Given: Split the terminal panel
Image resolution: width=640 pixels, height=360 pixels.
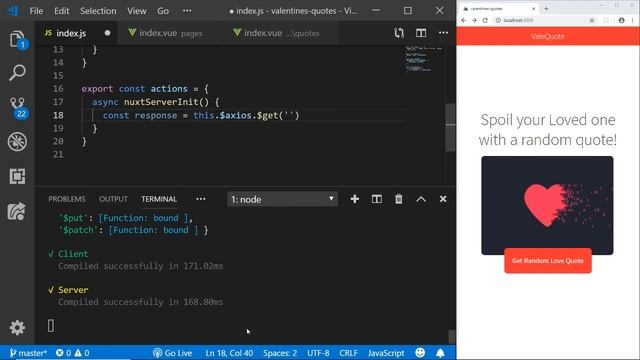Looking at the screenshot, I should (x=377, y=199).
